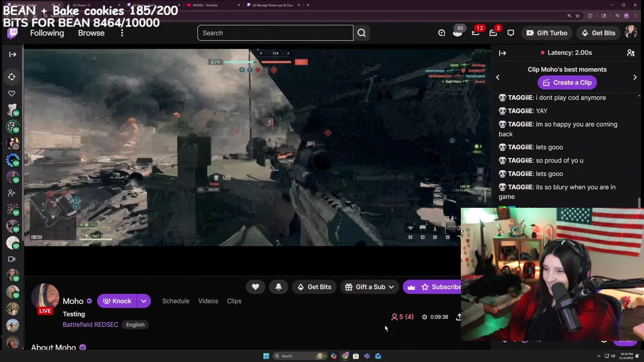Open the drops/ad-free circular icon in top bar
The height and width of the screenshot is (362, 644).
click(x=442, y=33)
